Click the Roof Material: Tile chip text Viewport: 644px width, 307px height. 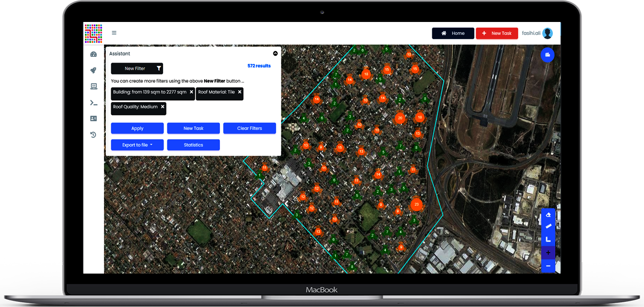[x=217, y=92]
